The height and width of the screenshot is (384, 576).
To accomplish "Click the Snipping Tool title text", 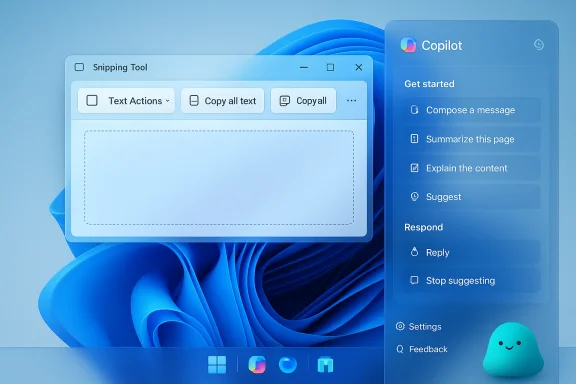I will 120,67.
